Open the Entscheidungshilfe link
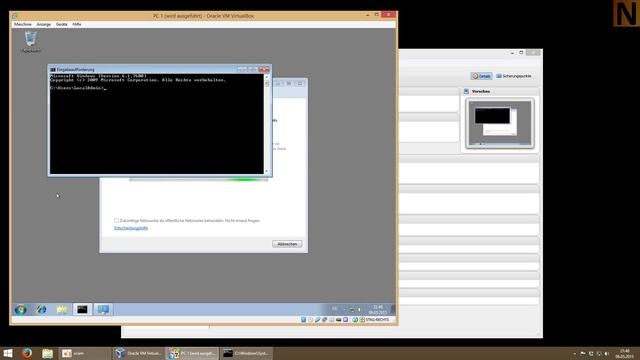This screenshot has width=640, height=360. [x=131, y=228]
